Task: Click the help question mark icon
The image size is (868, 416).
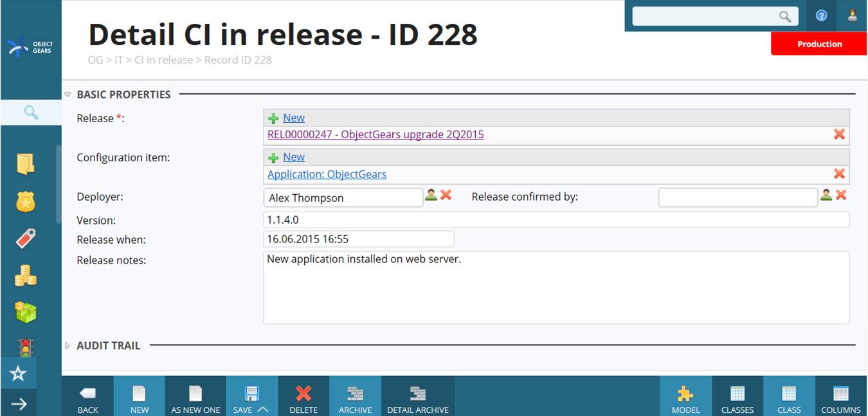Action: click(x=821, y=16)
